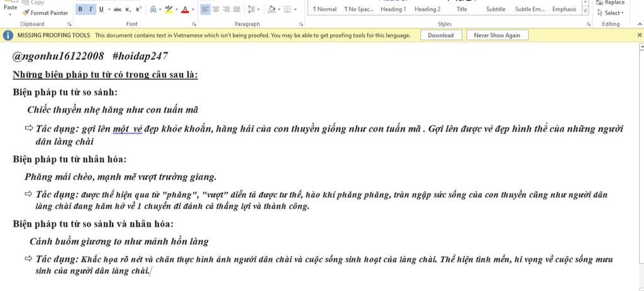Screen dimensions: 644x291
Task: Center the paragraph text
Action: click(x=216, y=9)
